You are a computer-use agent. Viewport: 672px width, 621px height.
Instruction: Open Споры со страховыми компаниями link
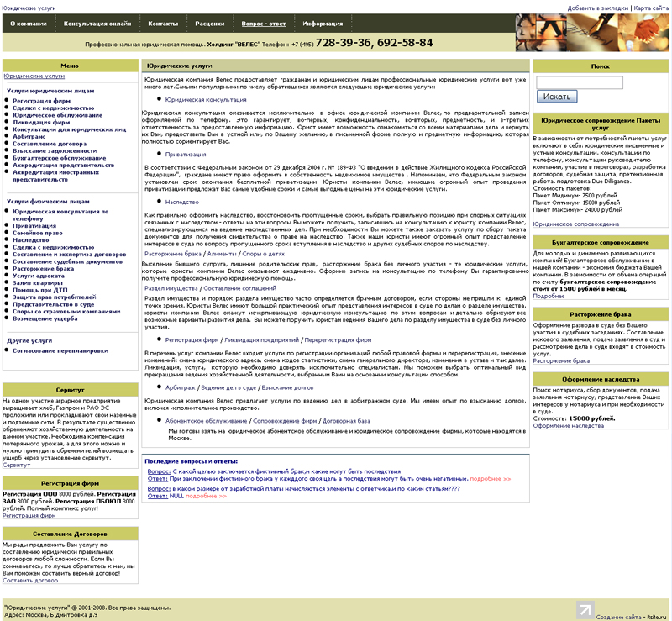(66, 312)
